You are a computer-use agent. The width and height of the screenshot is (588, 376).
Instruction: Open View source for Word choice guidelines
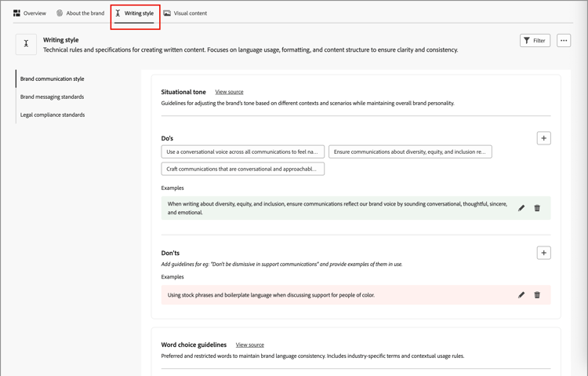tap(250, 345)
